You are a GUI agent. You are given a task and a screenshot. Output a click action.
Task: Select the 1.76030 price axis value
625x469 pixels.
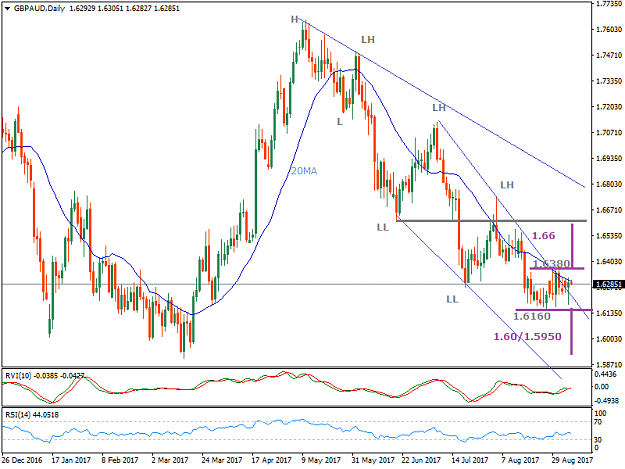(609, 29)
